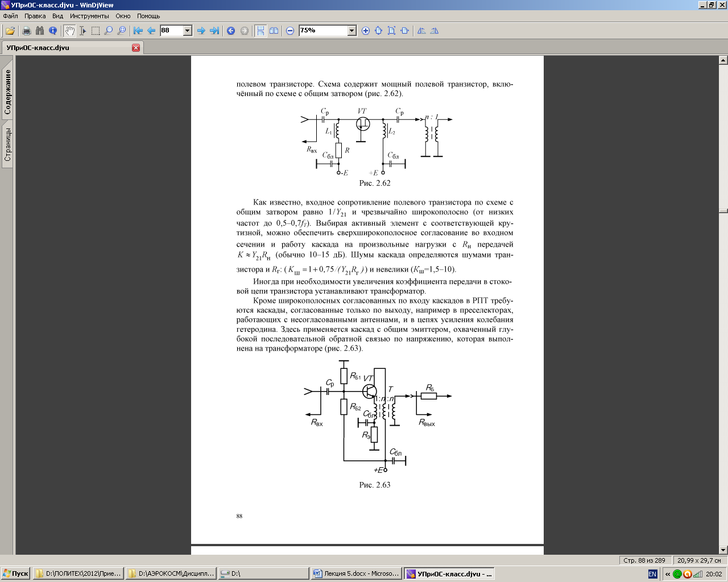Select the rectangle selection tool
Viewport: 728px width, 582px height.
96,31
